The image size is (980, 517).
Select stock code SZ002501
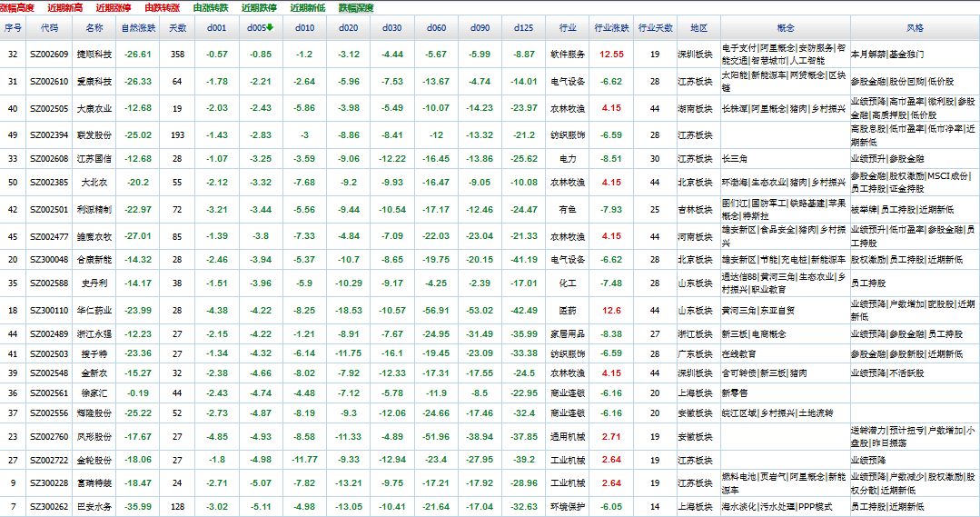pyautogui.click(x=49, y=209)
